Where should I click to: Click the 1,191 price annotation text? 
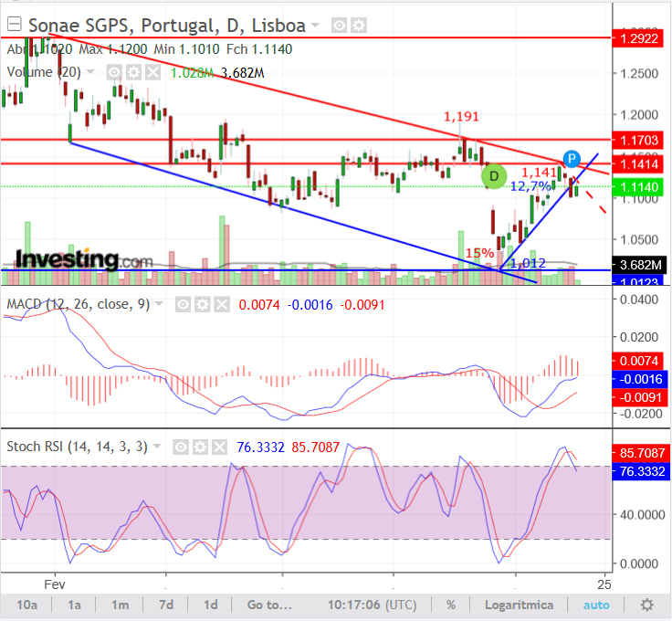(461, 117)
